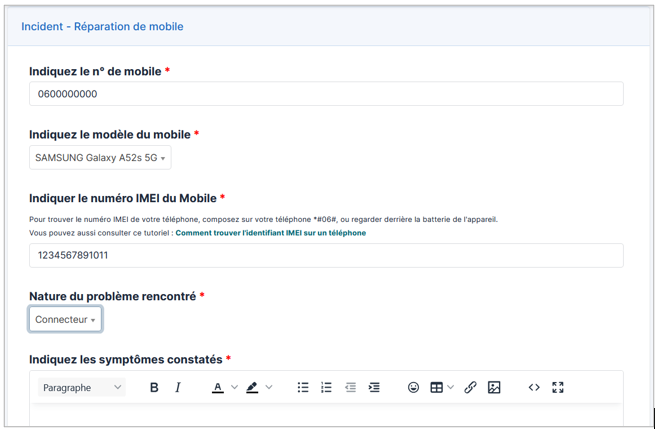Viewport: 658px width, 431px height.
Task: Insert a link in the editor
Action: (x=470, y=388)
